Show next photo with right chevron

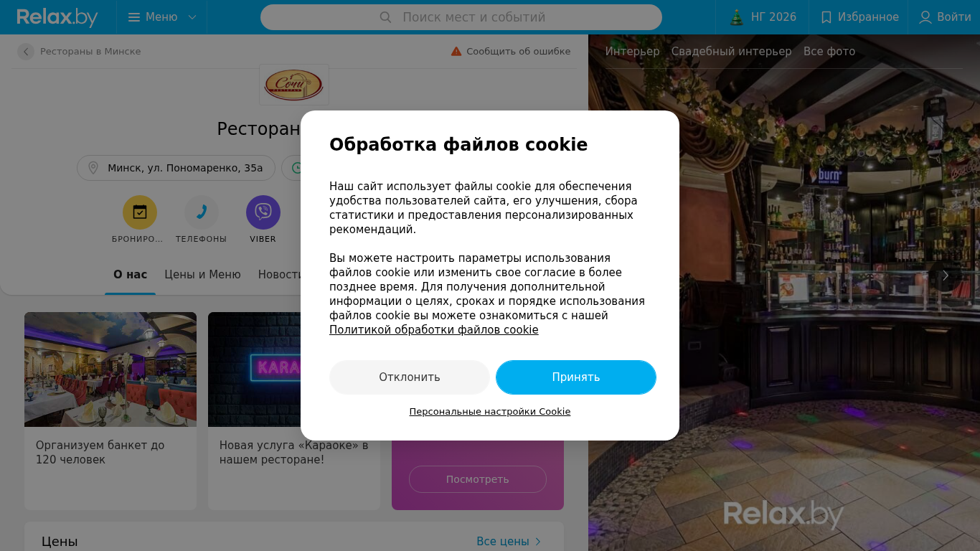pyautogui.click(x=946, y=275)
